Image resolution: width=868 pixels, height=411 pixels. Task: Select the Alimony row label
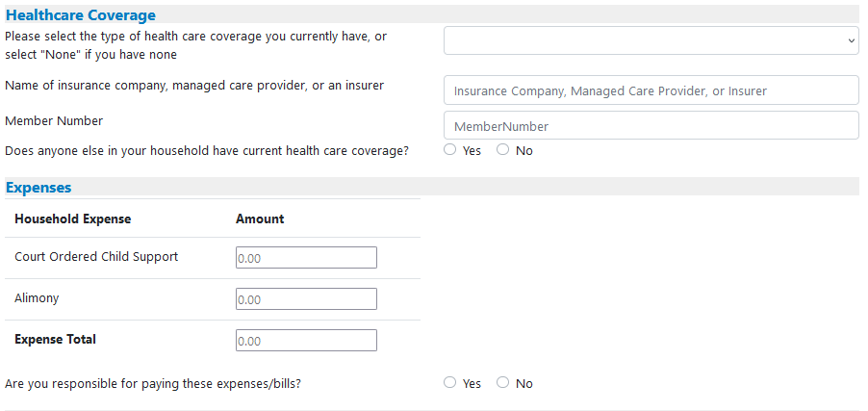click(x=37, y=298)
